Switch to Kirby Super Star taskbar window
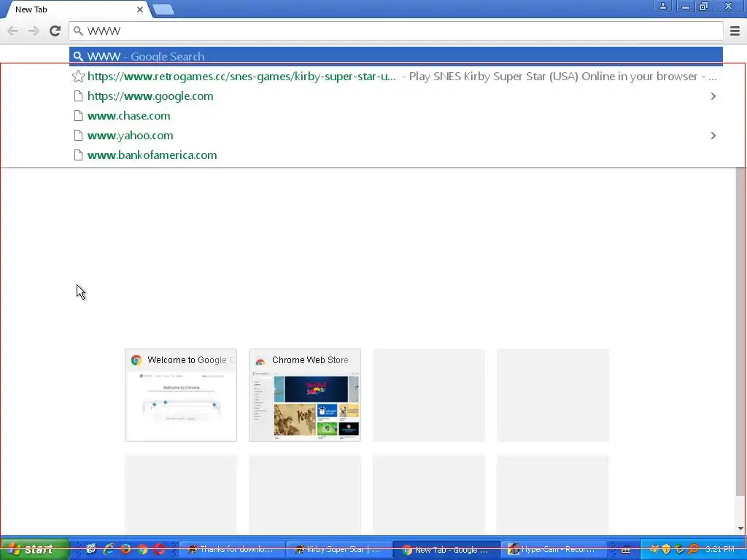 (x=339, y=549)
